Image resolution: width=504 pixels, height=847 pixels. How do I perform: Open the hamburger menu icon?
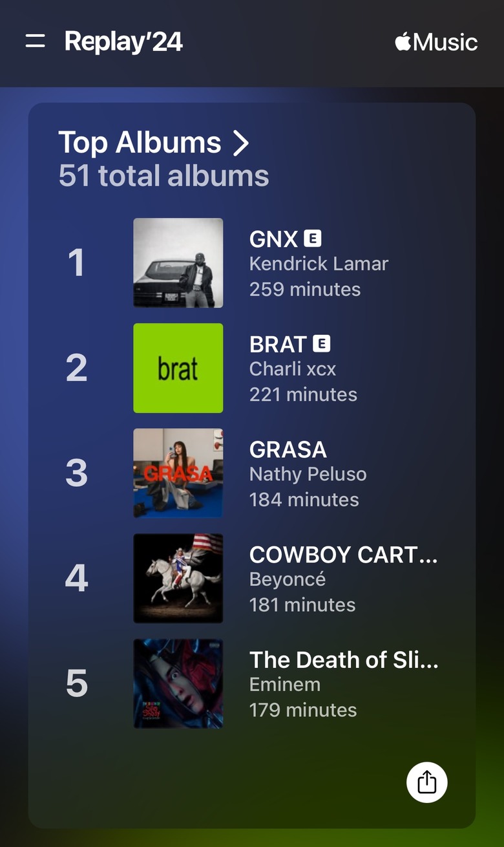(x=35, y=42)
